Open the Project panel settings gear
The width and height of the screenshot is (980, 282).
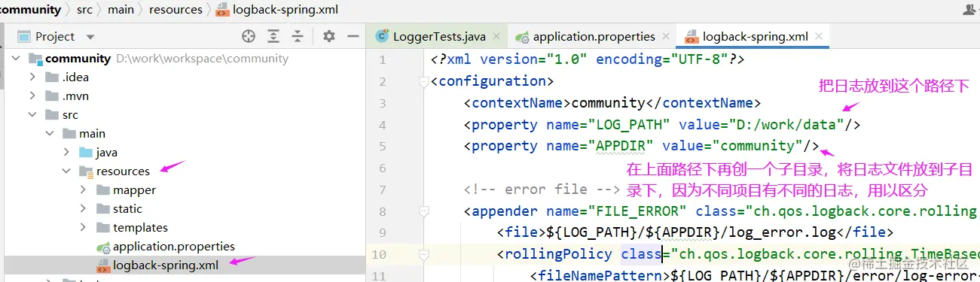pos(328,36)
